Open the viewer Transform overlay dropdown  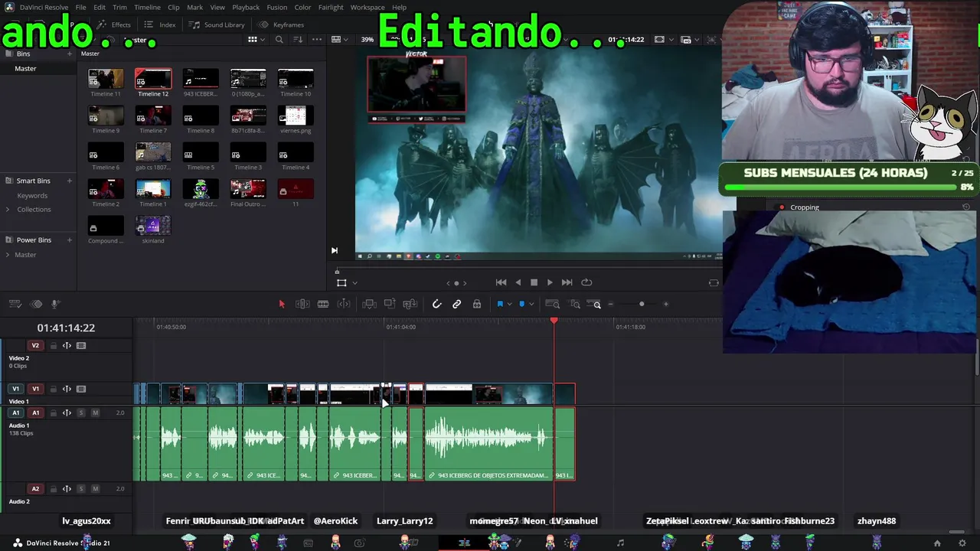[x=354, y=283]
